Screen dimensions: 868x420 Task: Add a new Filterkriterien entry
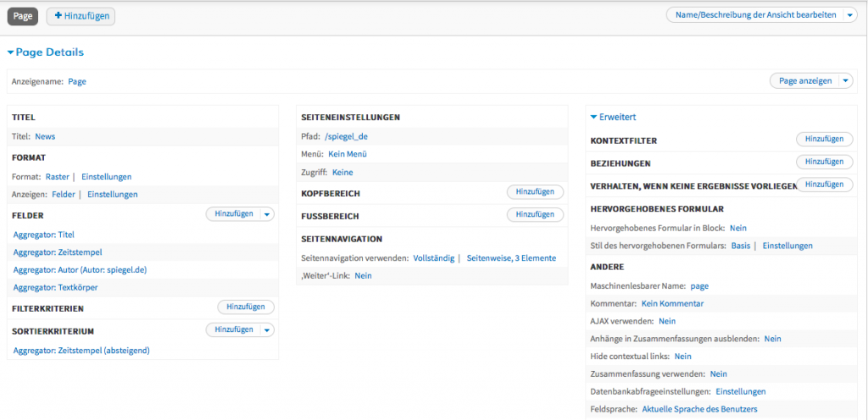246,307
